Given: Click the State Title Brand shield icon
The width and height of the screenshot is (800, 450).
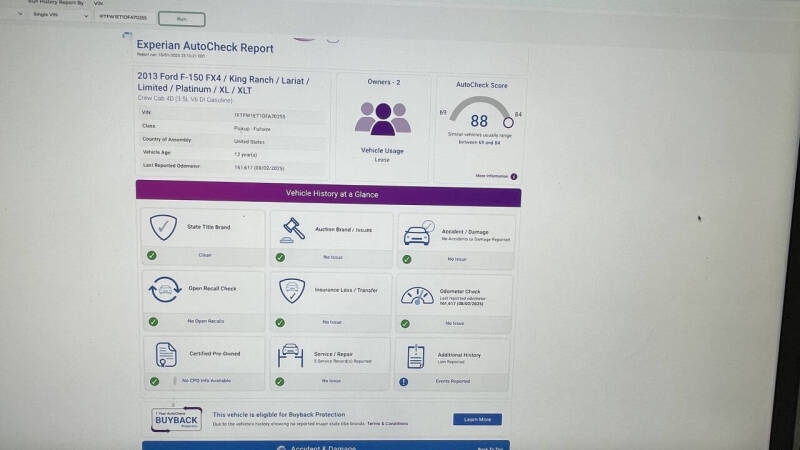Looking at the screenshot, I should (x=162, y=228).
